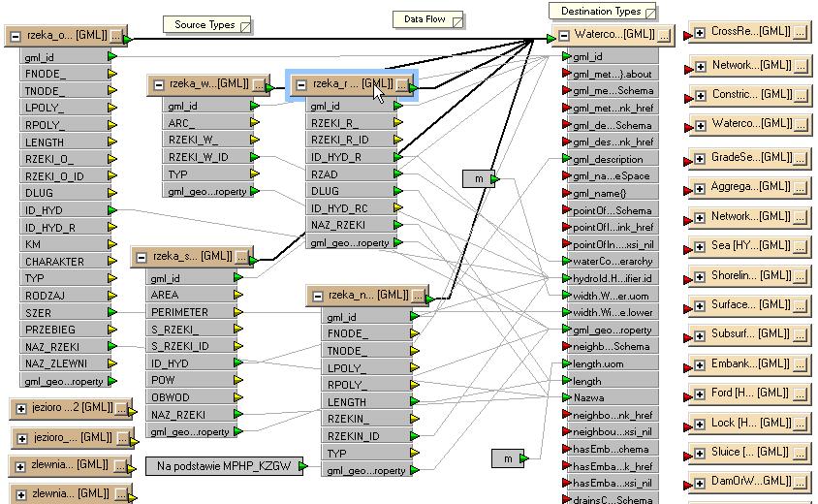Open properties button of rzeka_r... [GML]
The image size is (818, 504).
click(x=401, y=84)
